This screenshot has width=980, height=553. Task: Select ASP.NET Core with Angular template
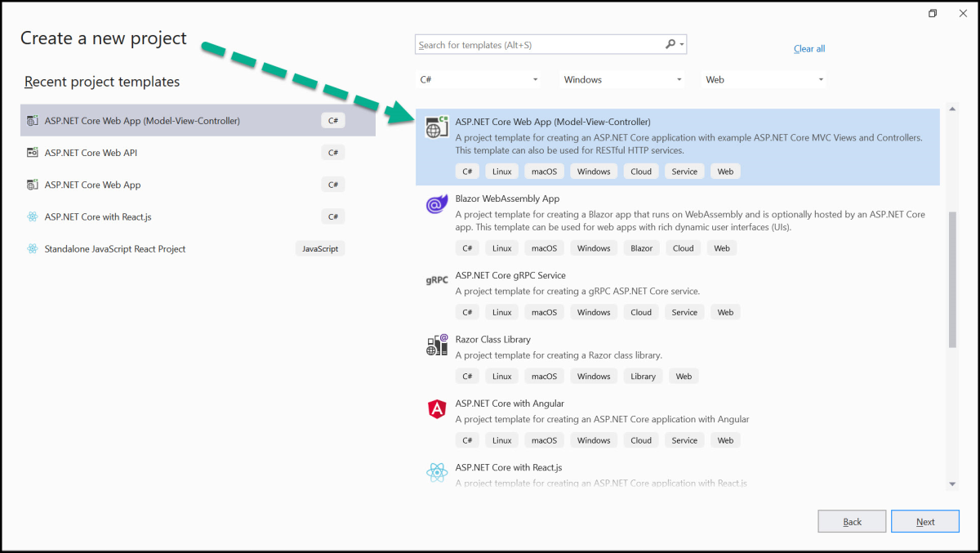678,422
